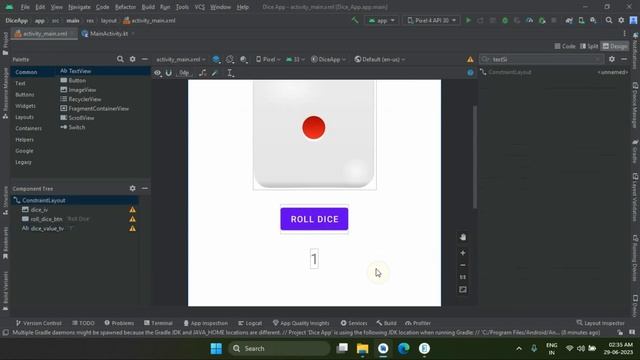The image size is (640, 360).
Task: Click Infer Constraints wand icon
Action: coord(215,73)
